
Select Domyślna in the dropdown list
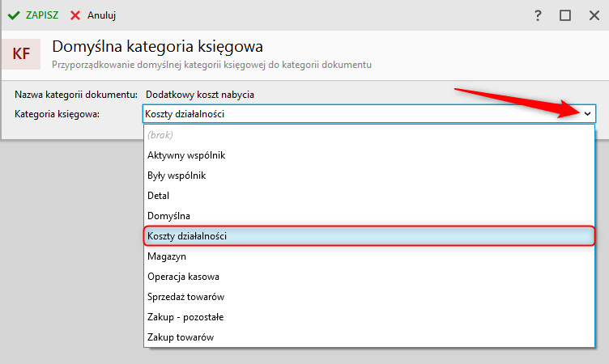pyautogui.click(x=369, y=216)
